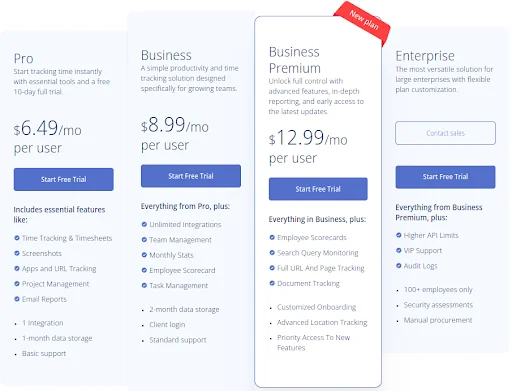
Task: Click the checkmark icon beside Higher API Limits
Action: click(x=398, y=235)
